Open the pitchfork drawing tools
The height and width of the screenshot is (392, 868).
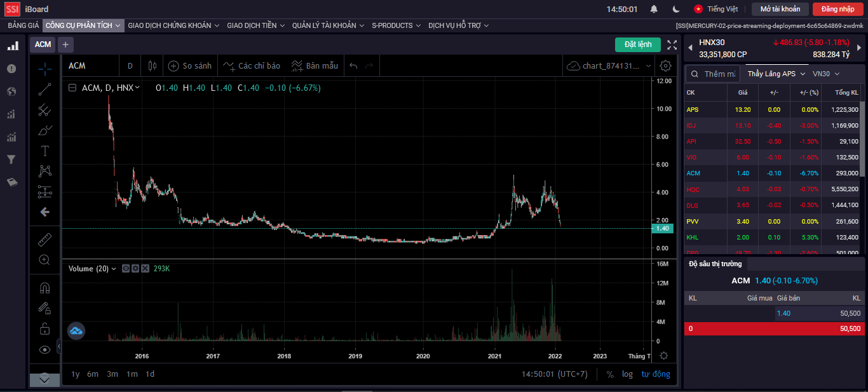click(x=44, y=110)
